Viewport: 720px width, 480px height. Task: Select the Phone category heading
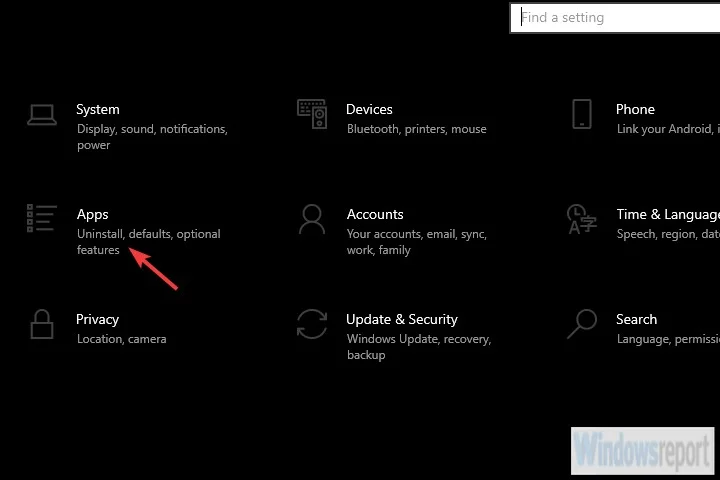tap(635, 109)
